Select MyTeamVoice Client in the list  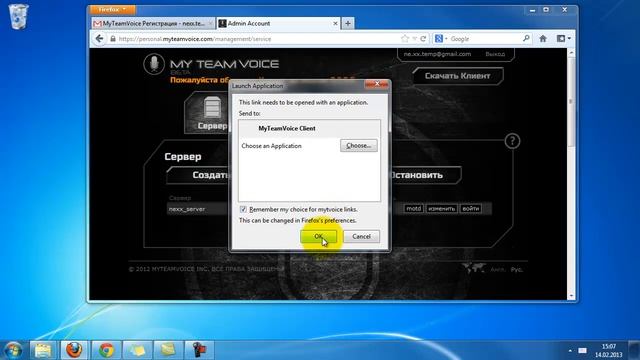(309, 129)
